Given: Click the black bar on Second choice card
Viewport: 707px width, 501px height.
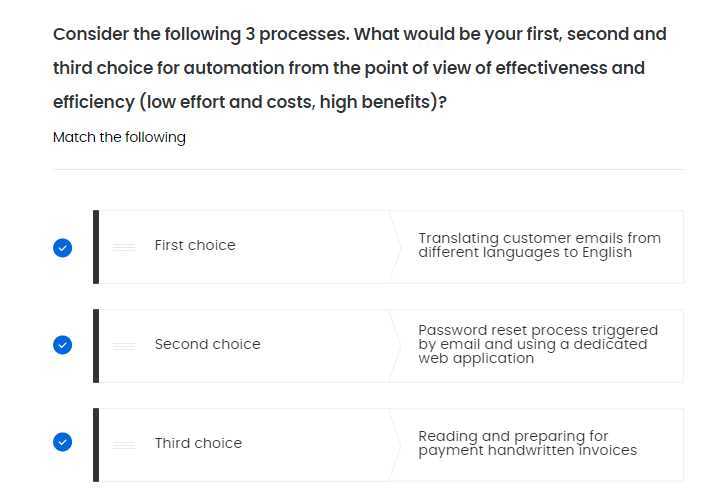Looking at the screenshot, I should click(96, 346).
